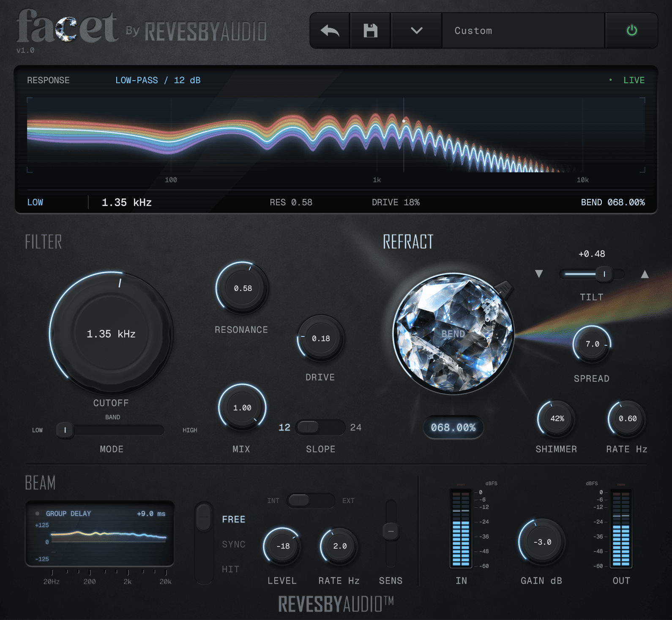Click the IN level meter
This screenshot has height=620, width=672.
click(461, 529)
